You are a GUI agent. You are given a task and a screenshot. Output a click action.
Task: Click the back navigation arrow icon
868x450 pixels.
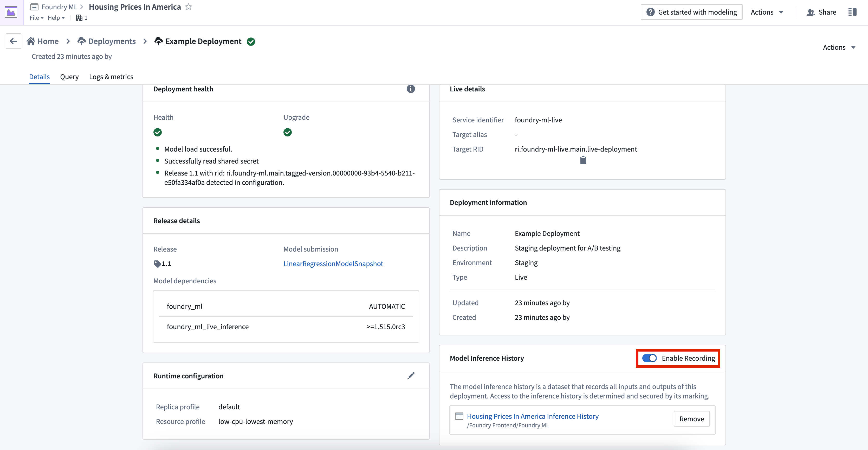[x=12, y=41]
